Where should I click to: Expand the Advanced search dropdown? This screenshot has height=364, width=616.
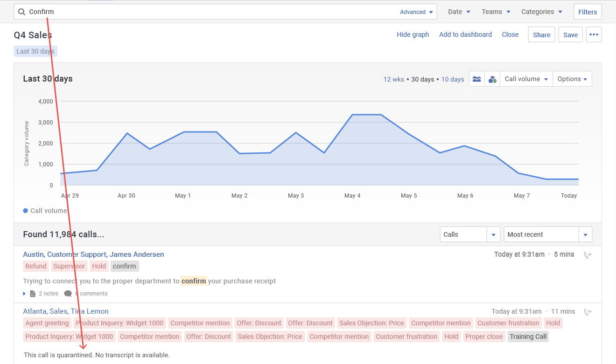(x=416, y=12)
